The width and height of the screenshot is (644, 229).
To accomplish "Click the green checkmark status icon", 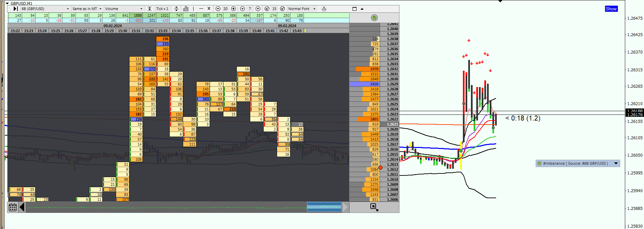I will pos(374,18).
